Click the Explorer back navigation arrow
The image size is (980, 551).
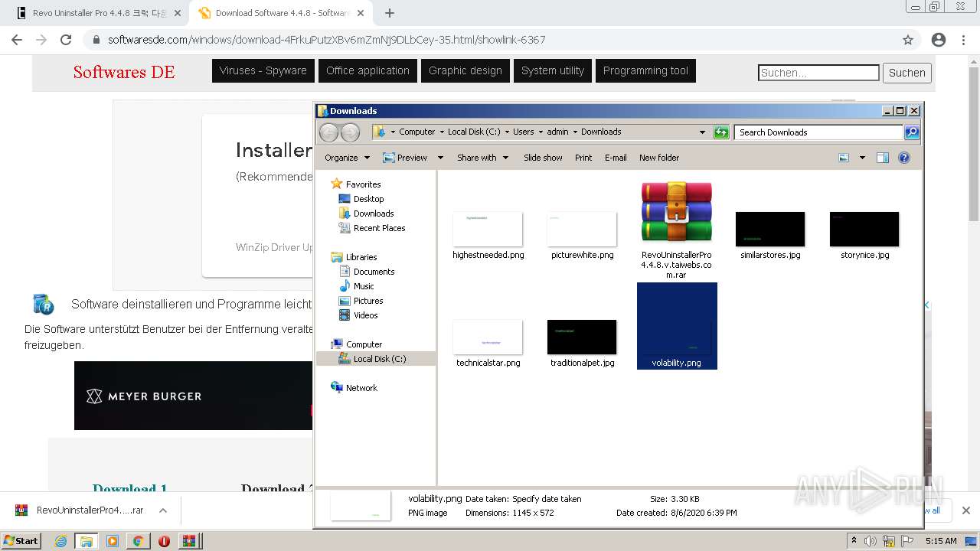328,132
